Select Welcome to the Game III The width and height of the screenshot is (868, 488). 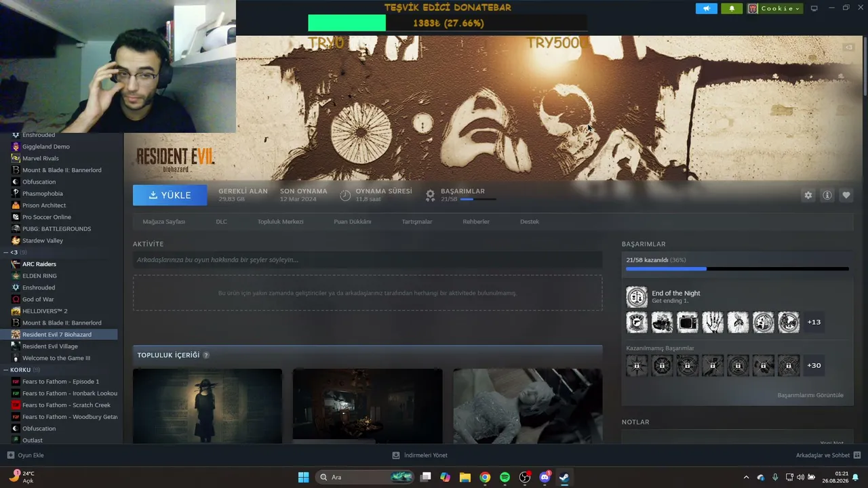[x=59, y=358]
